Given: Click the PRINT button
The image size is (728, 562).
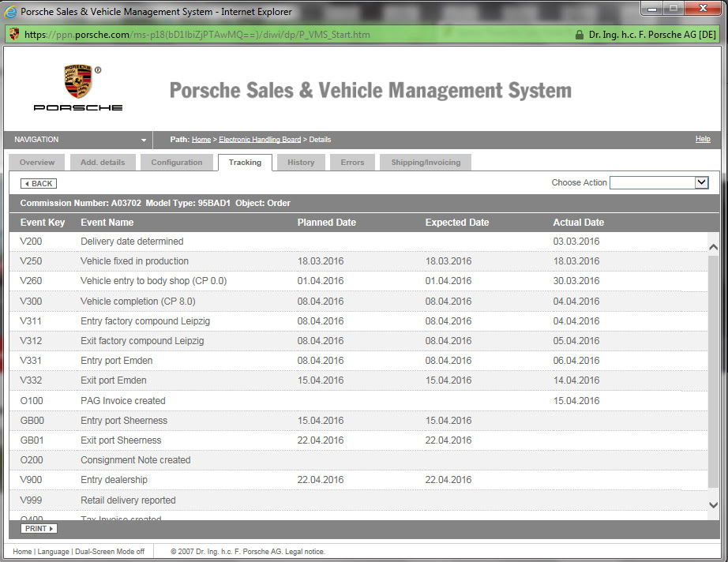Looking at the screenshot, I should pos(39,529).
